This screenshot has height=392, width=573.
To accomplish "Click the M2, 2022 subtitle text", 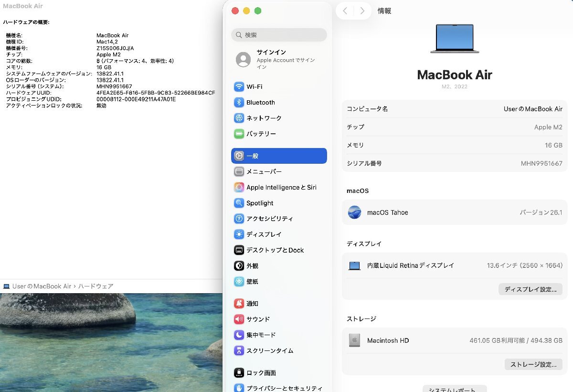I will (455, 87).
